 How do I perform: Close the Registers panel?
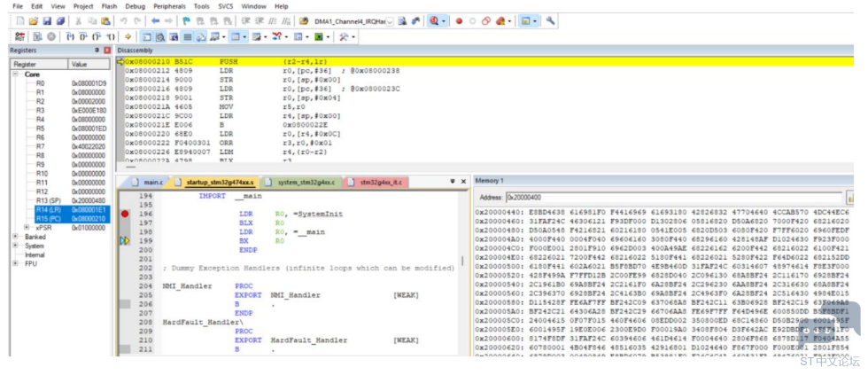pos(107,51)
